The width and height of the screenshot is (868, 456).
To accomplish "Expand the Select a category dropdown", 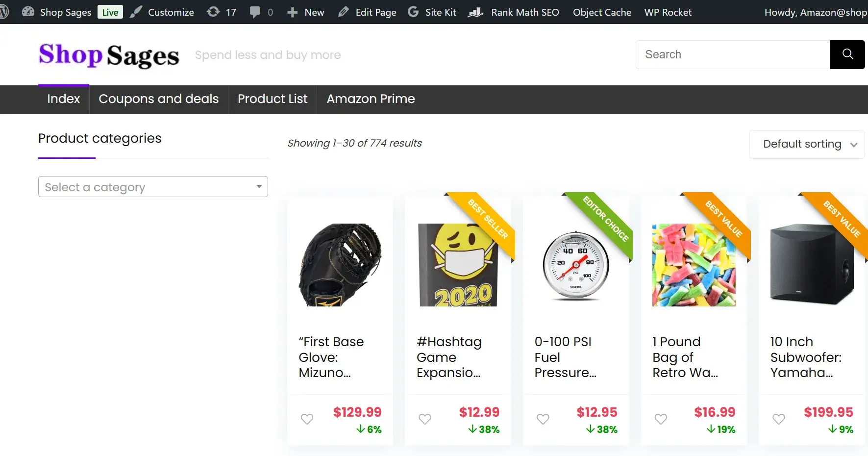I will 152,187.
